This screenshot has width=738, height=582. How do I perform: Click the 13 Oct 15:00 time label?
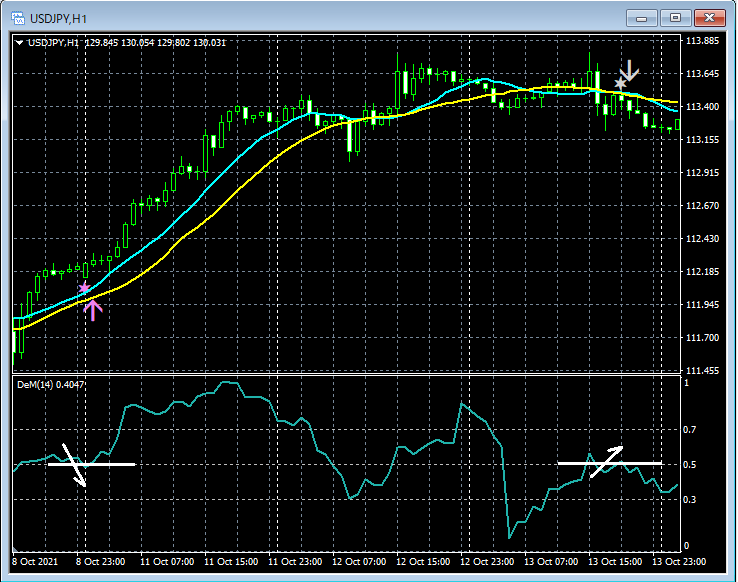[615, 561]
